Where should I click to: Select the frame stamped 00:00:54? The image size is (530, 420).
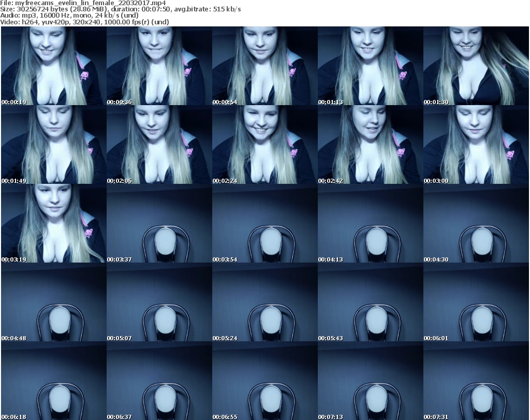point(264,66)
